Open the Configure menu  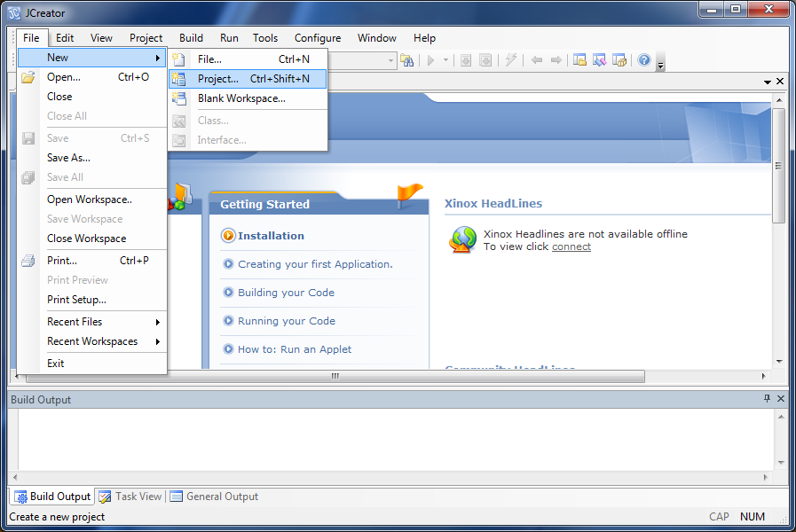(x=318, y=38)
